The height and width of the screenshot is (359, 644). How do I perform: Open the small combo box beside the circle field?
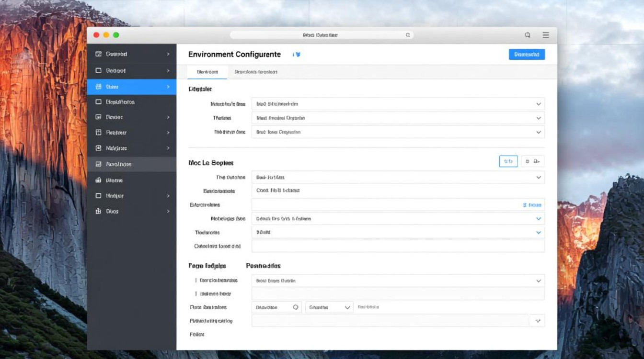(x=329, y=307)
